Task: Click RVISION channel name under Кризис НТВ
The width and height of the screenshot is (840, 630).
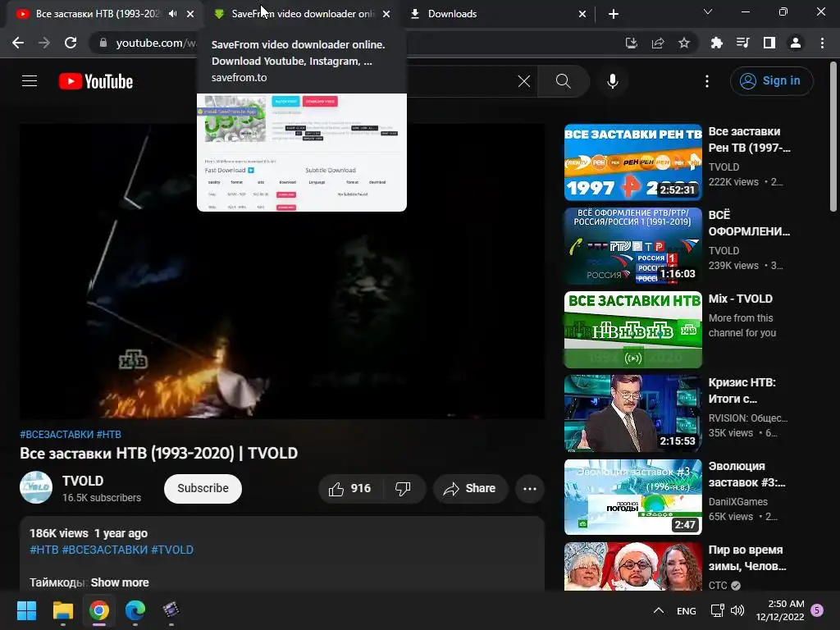Action: pos(748,418)
